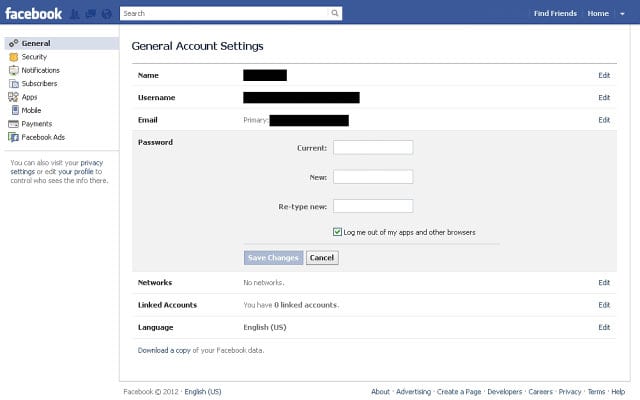Screen dimensions: 640x400
Task: Uncheck Log me out of apps checkbox
Action: (x=337, y=232)
